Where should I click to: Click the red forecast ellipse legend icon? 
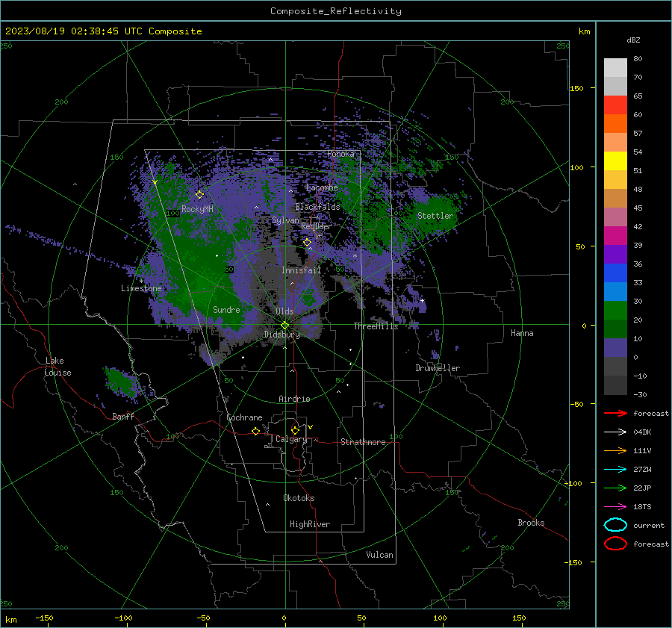click(615, 544)
